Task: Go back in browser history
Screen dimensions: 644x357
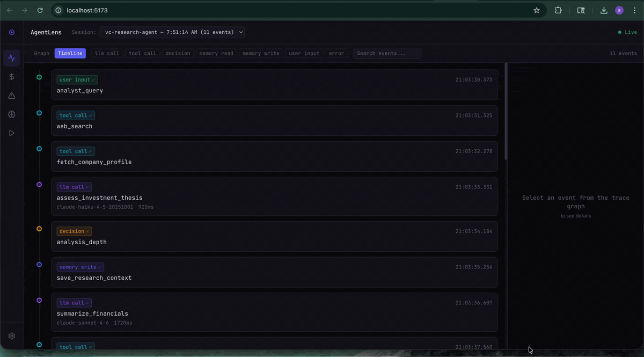Action: click(x=10, y=10)
